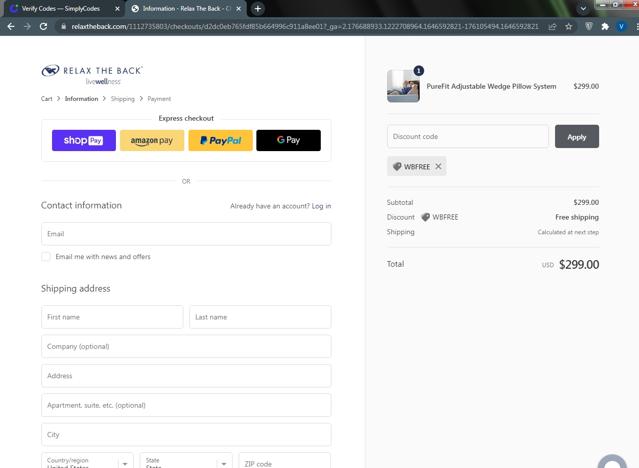This screenshot has height=468, width=639.
Task: Open the Country/region dropdown
Action: click(87, 461)
